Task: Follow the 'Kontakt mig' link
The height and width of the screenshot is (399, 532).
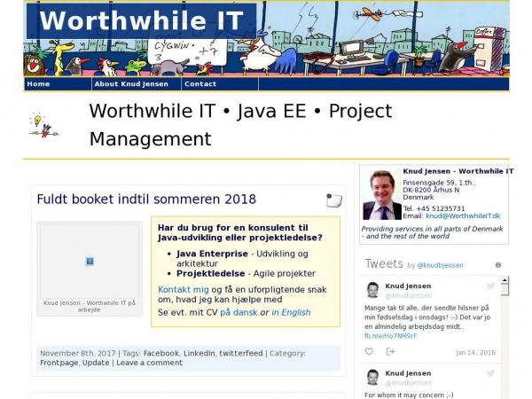Action: [x=184, y=289]
